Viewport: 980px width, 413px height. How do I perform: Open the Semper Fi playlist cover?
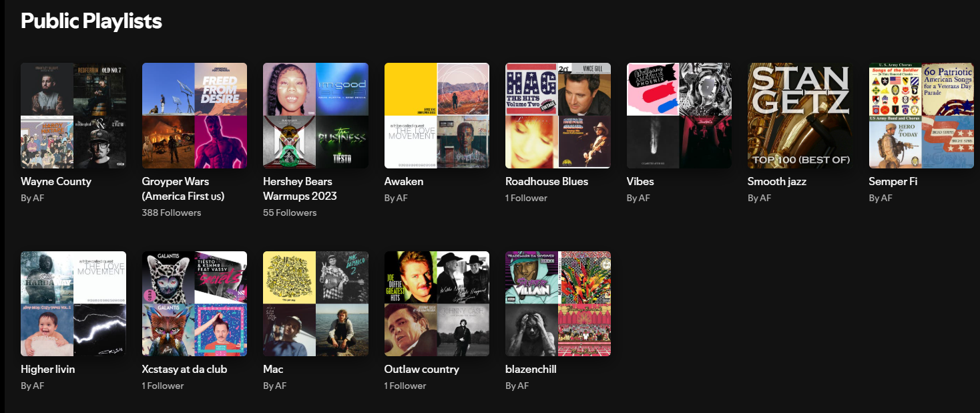click(x=921, y=116)
